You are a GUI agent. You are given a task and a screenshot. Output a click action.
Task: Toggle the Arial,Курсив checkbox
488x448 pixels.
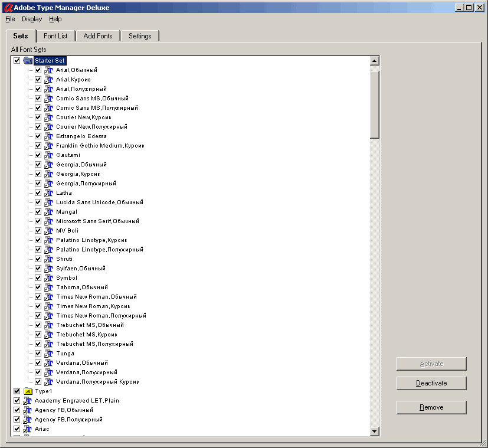tap(38, 79)
